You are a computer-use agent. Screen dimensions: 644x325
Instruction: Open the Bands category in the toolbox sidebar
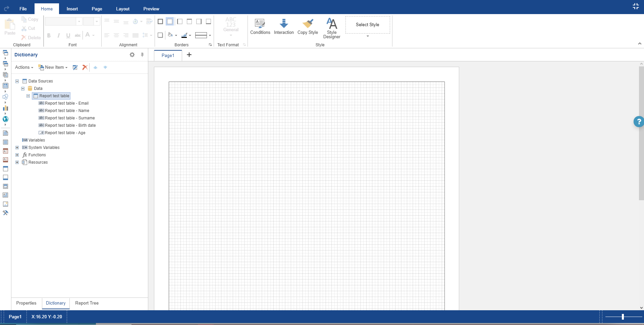coord(5,53)
